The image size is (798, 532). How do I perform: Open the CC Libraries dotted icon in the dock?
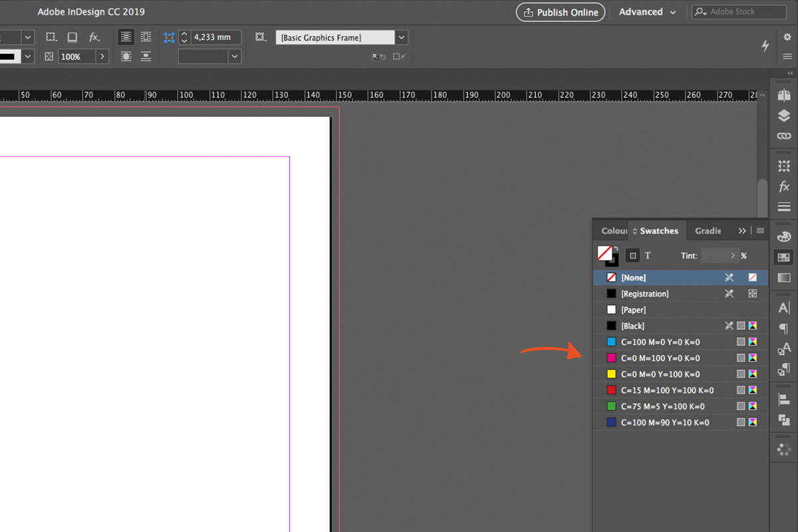click(784, 450)
